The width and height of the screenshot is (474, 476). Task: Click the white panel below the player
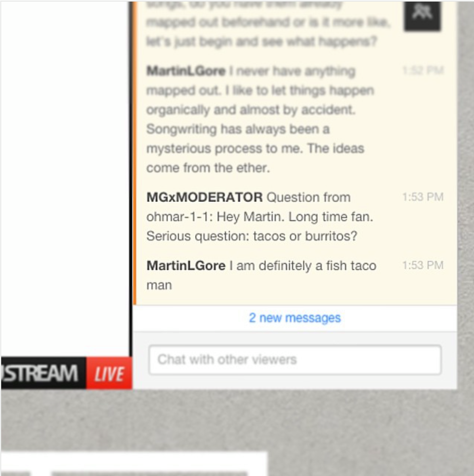pyautogui.click(x=134, y=463)
